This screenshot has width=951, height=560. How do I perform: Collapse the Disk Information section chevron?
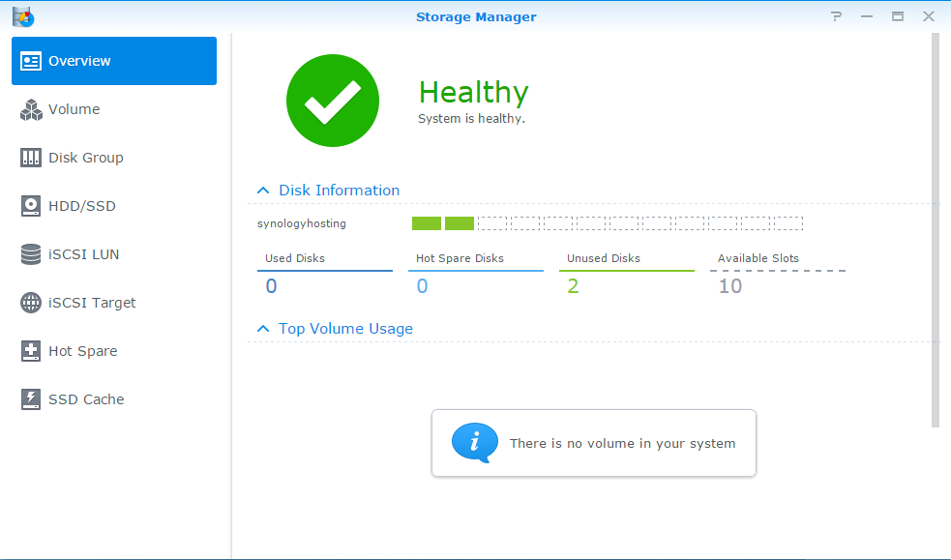pyautogui.click(x=263, y=191)
